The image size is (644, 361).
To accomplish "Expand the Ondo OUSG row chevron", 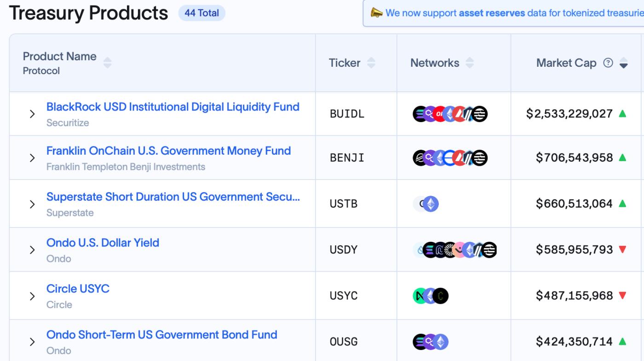I will [x=32, y=342].
